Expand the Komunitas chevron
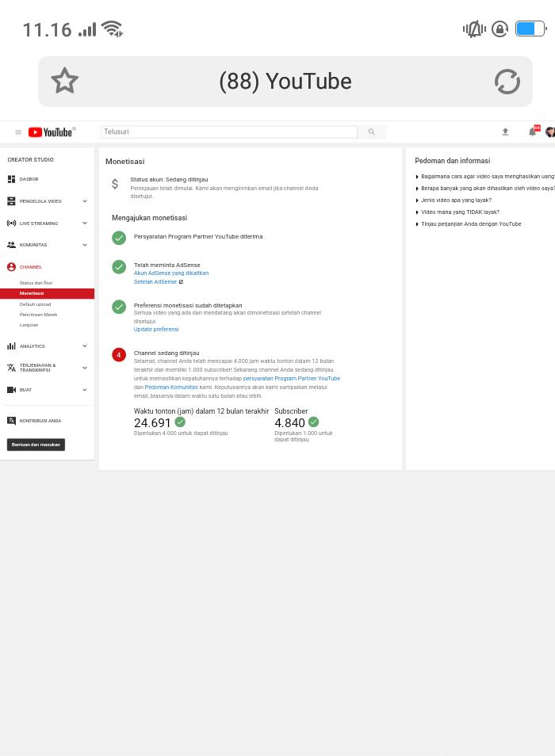 point(85,245)
